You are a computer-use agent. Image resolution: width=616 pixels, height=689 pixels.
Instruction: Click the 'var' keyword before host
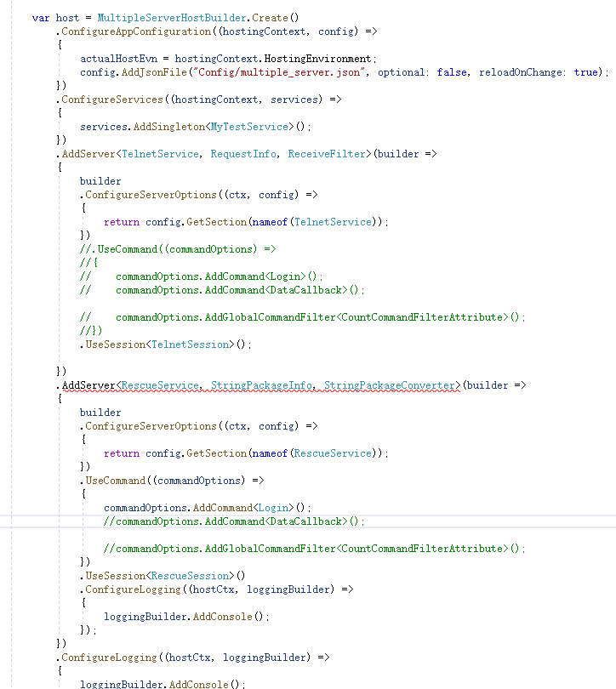(41, 18)
